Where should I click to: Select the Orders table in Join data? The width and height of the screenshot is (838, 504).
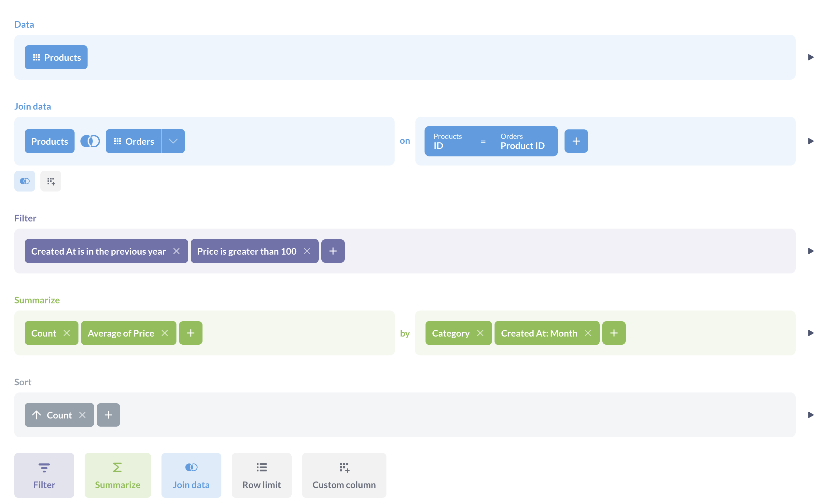point(133,141)
